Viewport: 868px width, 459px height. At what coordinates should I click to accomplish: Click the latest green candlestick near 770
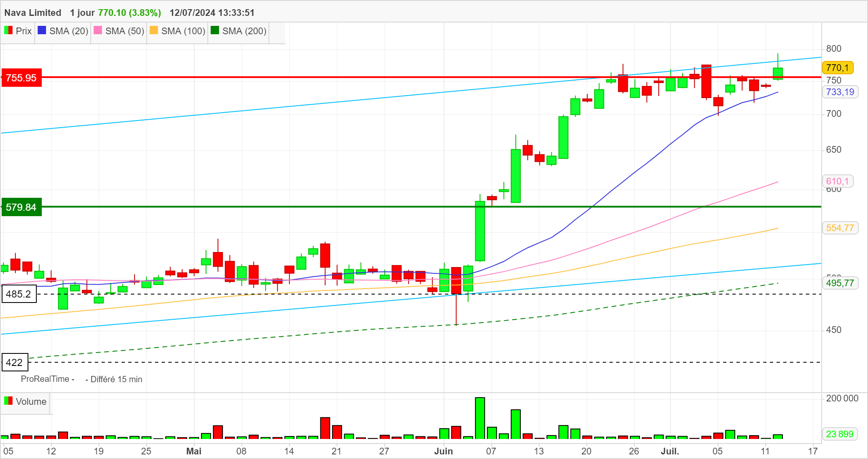(x=778, y=73)
